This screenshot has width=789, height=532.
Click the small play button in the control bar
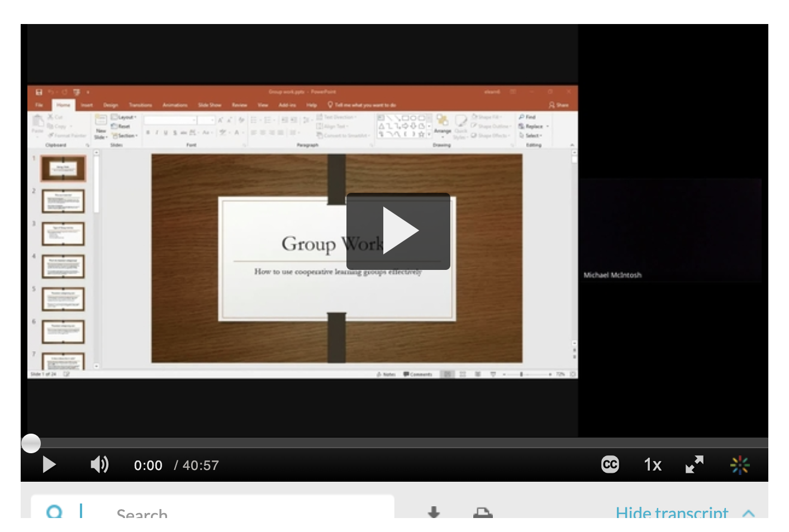coord(49,465)
